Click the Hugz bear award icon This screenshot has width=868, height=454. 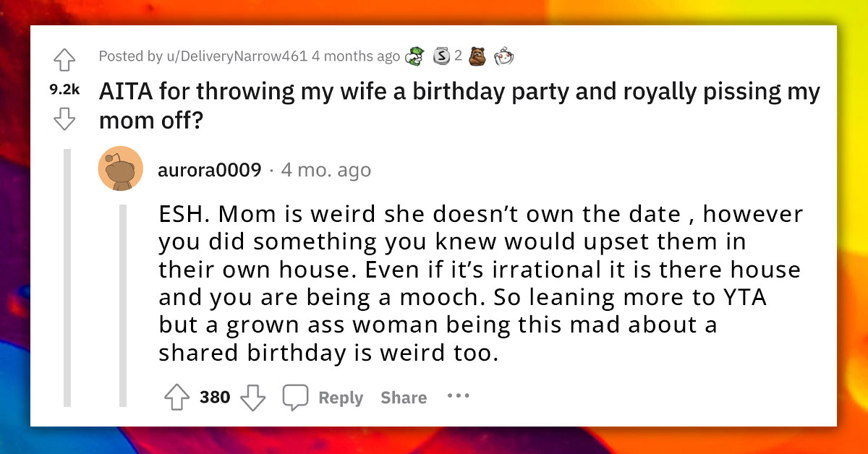click(477, 56)
